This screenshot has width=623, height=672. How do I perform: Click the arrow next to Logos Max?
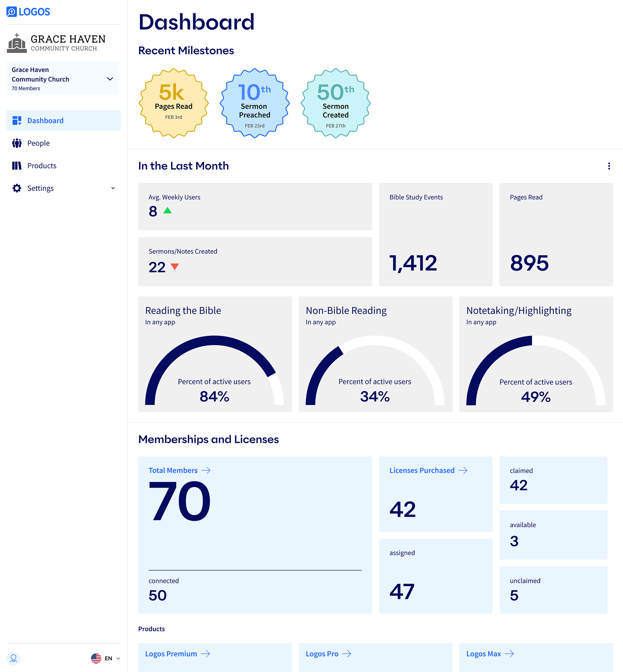pyautogui.click(x=509, y=654)
